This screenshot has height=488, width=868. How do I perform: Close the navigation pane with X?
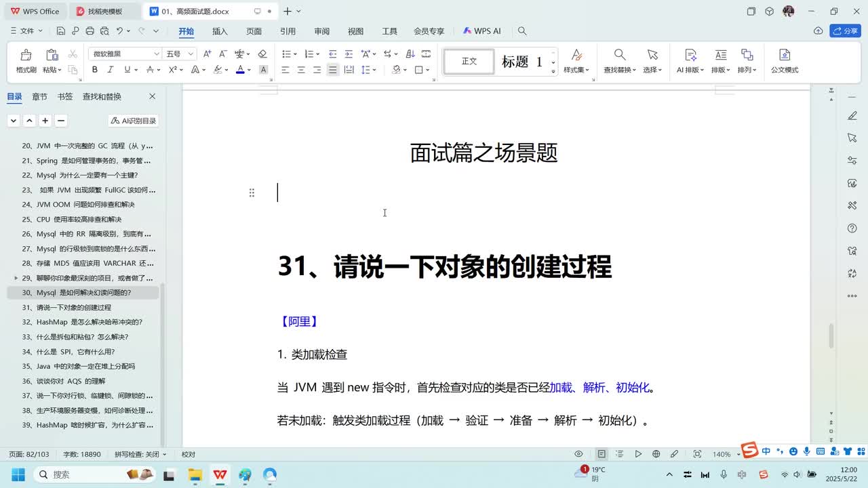click(152, 97)
